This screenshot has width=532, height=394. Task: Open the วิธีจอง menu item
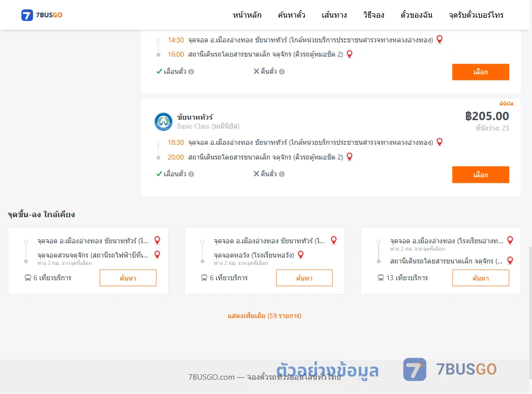[373, 15]
